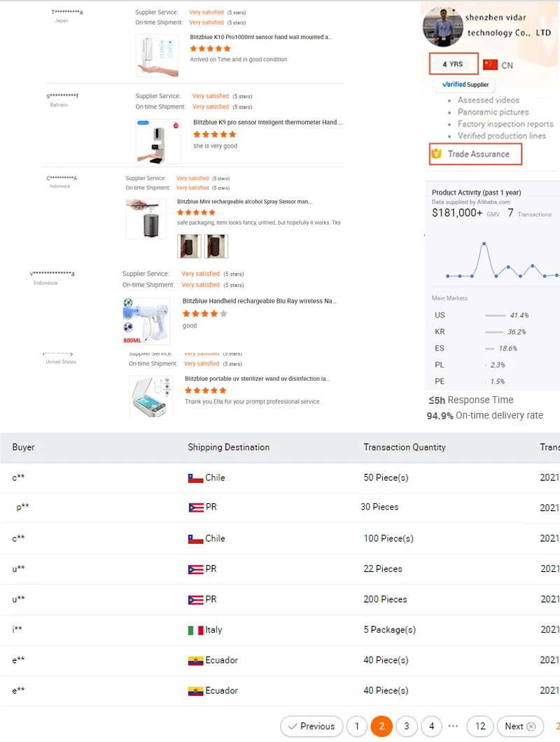Viewport: 560px width, 742px height.
Task: Click the 5 Package(s) quantity cell
Action: (389, 630)
